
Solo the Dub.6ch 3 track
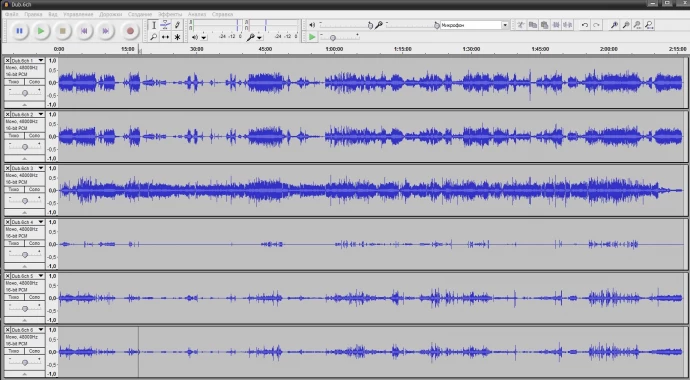click(x=34, y=190)
